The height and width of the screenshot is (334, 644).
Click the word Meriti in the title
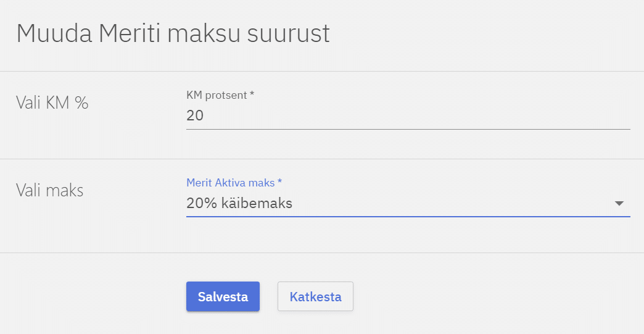(130, 33)
